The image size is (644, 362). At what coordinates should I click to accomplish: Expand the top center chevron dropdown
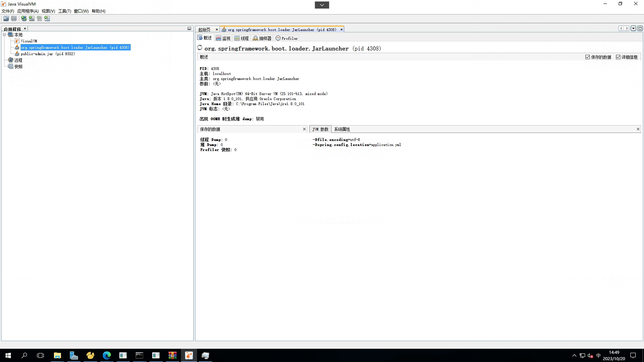pyautogui.click(x=322, y=5)
